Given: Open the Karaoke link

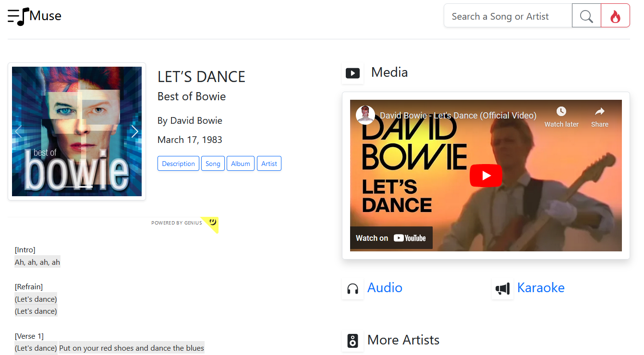Looking at the screenshot, I should click(x=541, y=287).
